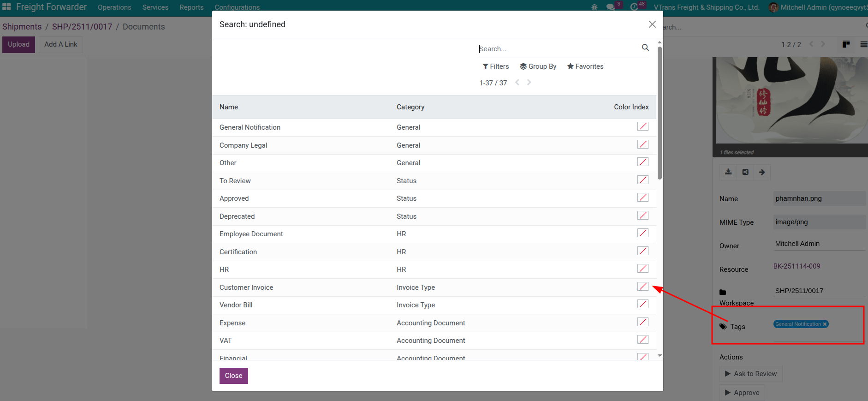
Task: Close the search dialog with X
Action: click(x=652, y=24)
